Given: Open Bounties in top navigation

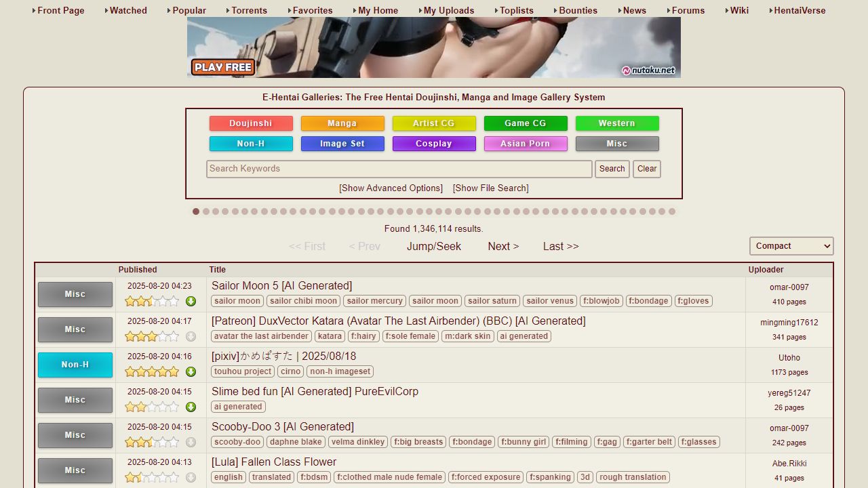Looking at the screenshot, I should point(578,10).
